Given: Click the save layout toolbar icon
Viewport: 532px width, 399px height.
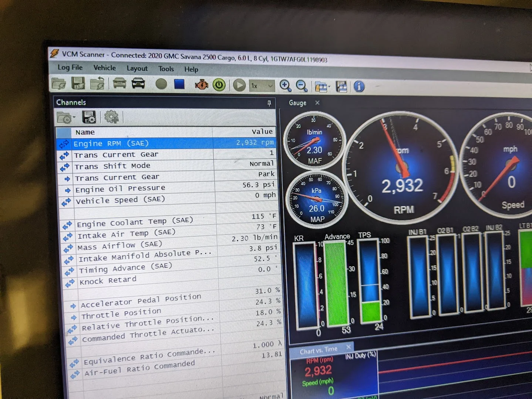Looking at the screenshot, I should pyautogui.click(x=341, y=87).
